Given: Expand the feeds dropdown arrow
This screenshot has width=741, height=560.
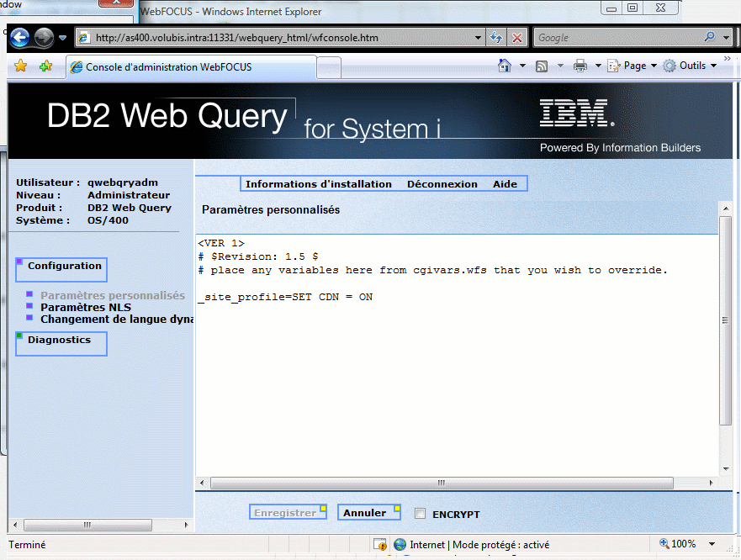Looking at the screenshot, I should 560,66.
